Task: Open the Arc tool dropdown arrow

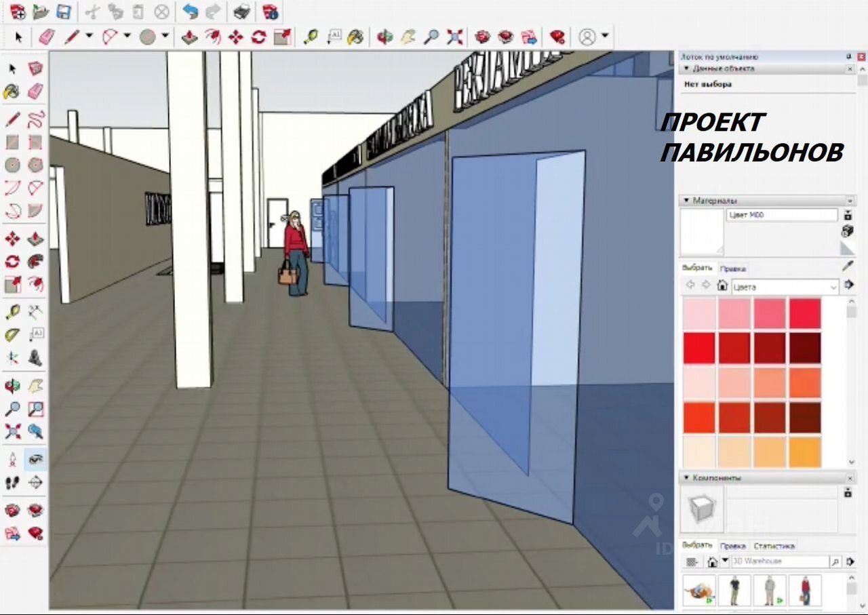Action: pos(127,37)
